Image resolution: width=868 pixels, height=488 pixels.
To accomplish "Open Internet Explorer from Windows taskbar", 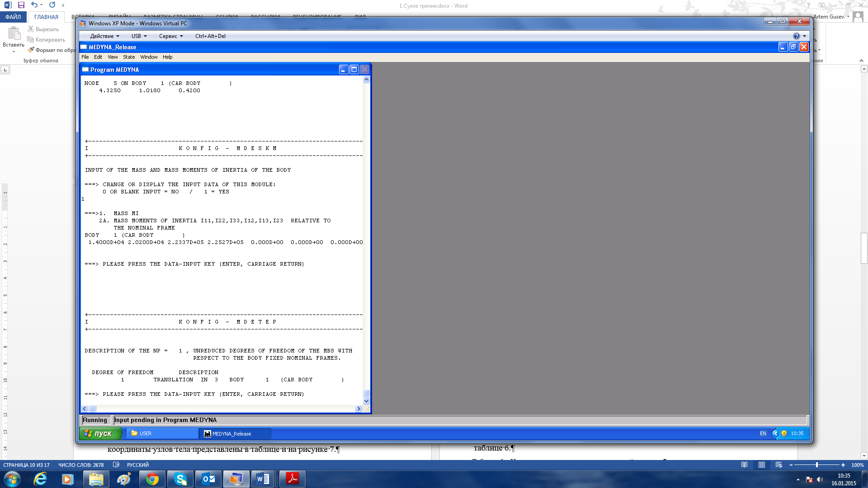I will (40, 479).
